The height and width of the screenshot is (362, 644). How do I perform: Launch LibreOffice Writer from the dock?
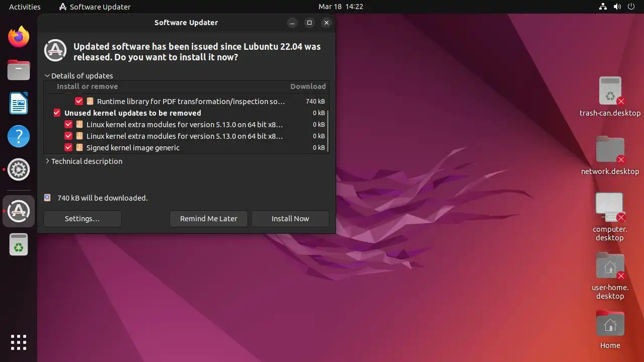coord(19,103)
